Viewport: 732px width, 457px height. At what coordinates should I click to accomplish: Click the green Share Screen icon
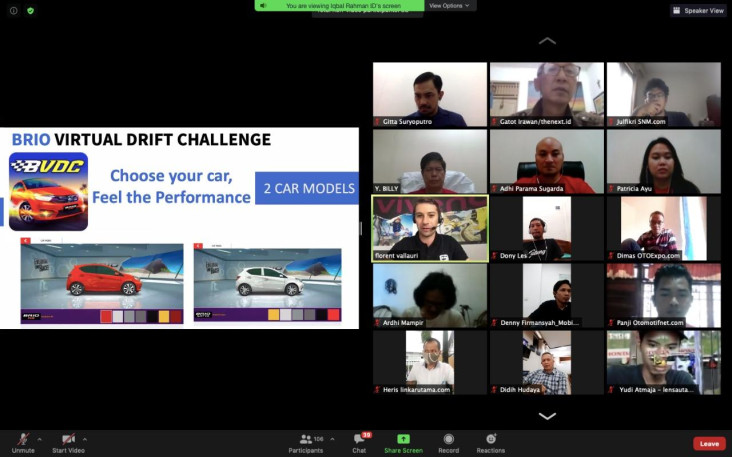pyautogui.click(x=403, y=439)
